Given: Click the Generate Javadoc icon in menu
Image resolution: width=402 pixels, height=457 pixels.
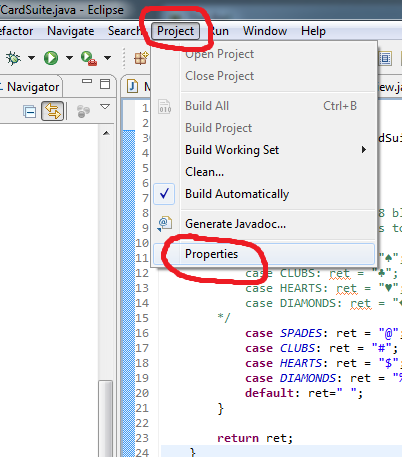Looking at the screenshot, I should click(x=165, y=224).
